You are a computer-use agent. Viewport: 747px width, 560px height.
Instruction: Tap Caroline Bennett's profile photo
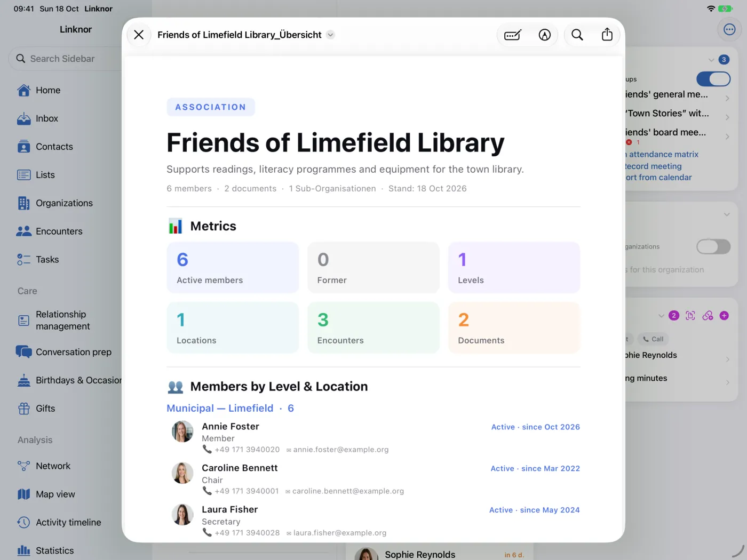click(x=182, y=473)
